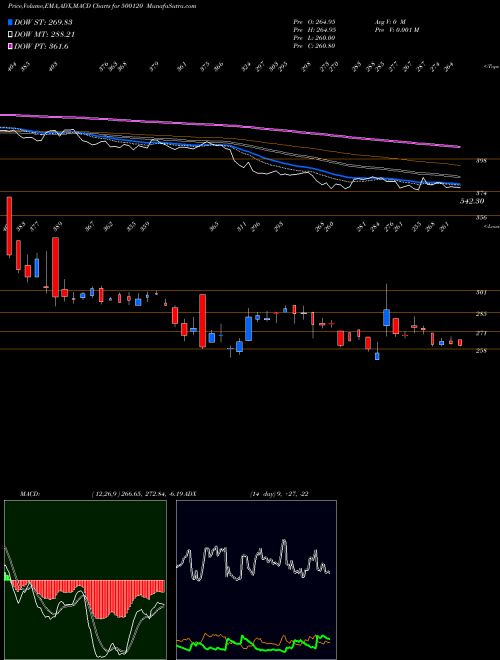Click the MACD (12,26,9) values text
The image size is (500, 660).
coord(138,494)
